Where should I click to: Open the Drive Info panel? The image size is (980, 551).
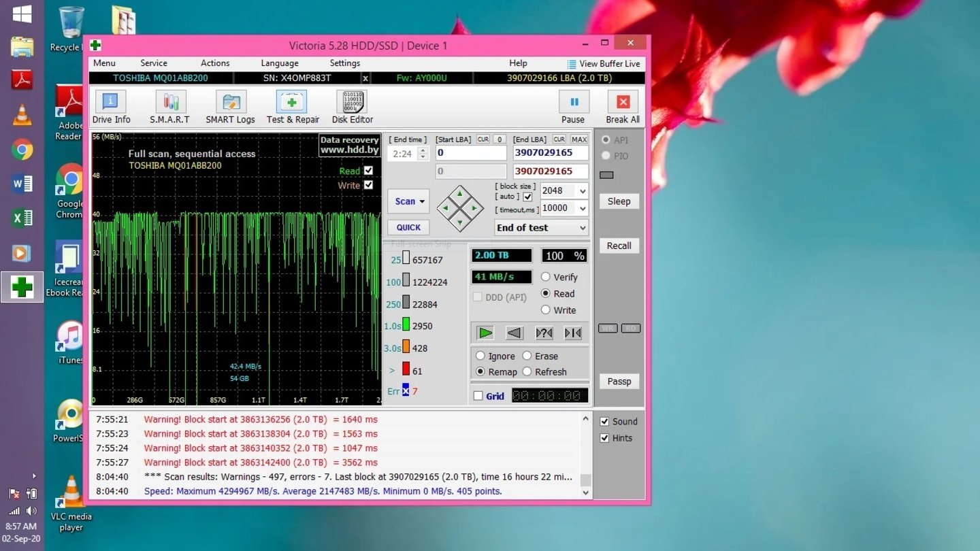(111, 107)
